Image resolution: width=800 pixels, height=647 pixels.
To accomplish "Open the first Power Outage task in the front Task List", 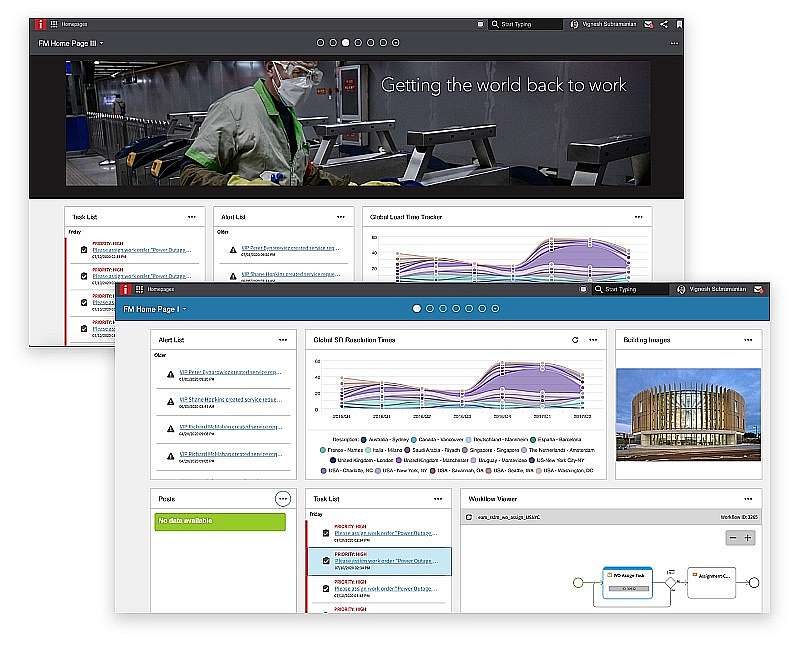I will pyautogui.click(x=386, y=533).
